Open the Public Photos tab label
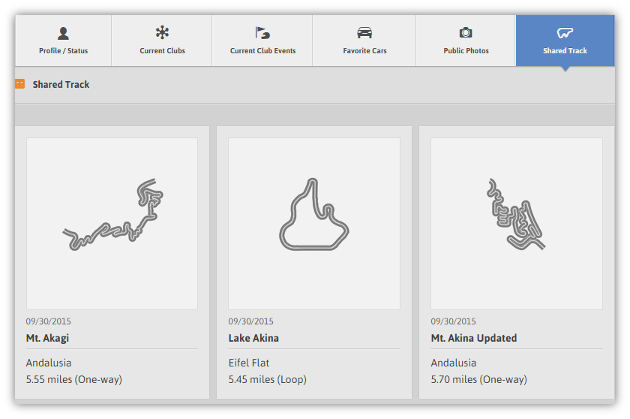Image resolution: width=630 pixels, height=419 pixels. (466, 51)
